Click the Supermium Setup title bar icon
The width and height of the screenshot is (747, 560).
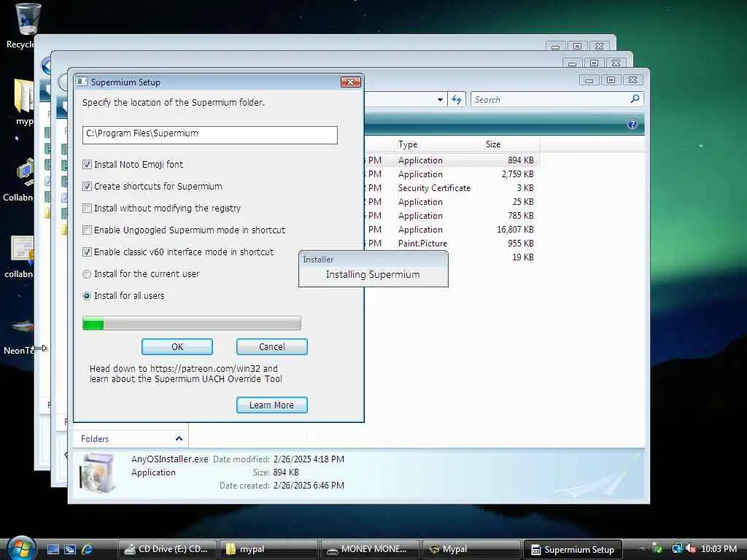coord(82,82)
